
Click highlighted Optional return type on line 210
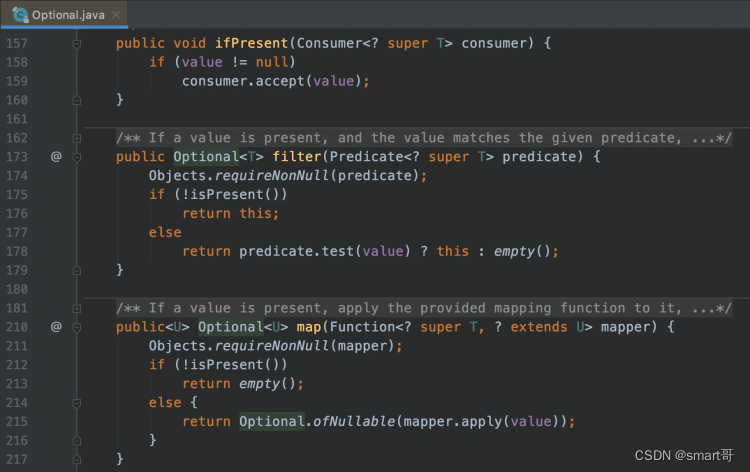pos(231,327)
